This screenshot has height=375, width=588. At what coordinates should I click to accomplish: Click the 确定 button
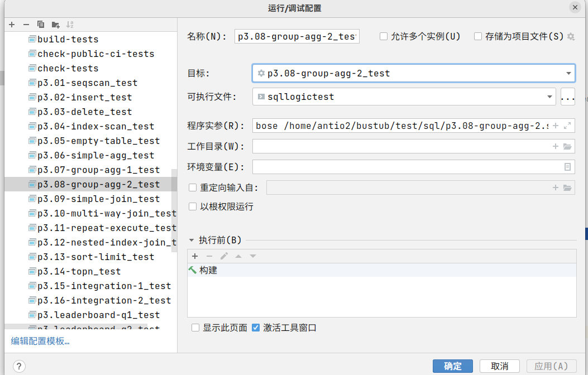(x=452, y=366)
